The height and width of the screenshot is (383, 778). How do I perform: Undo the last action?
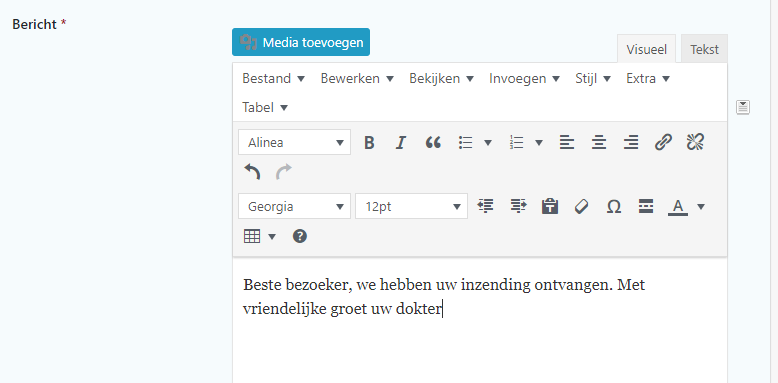click(252, 172)
